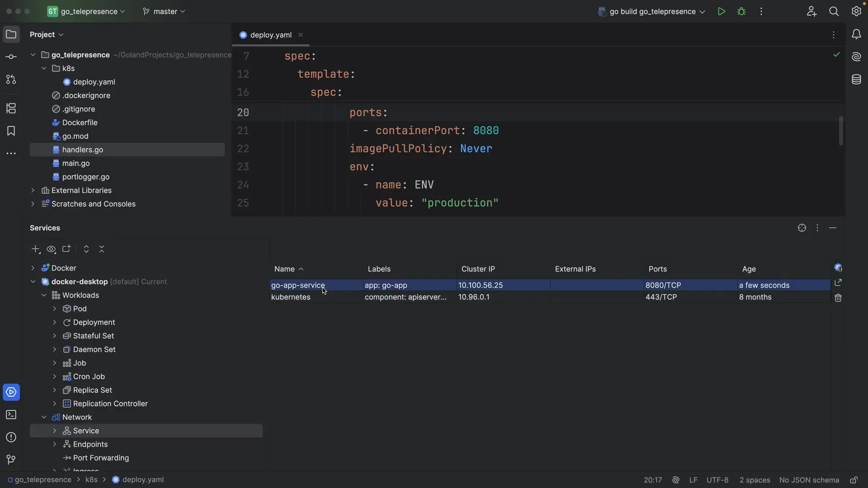Expand all Services tree nodes
This screenshot has height=488, width=868.
point(86,249)
